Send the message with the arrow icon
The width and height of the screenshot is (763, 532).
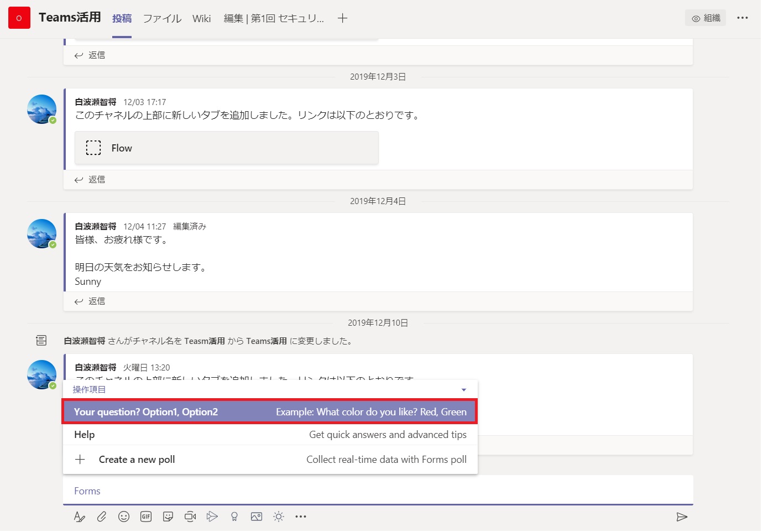click(682, 518)
